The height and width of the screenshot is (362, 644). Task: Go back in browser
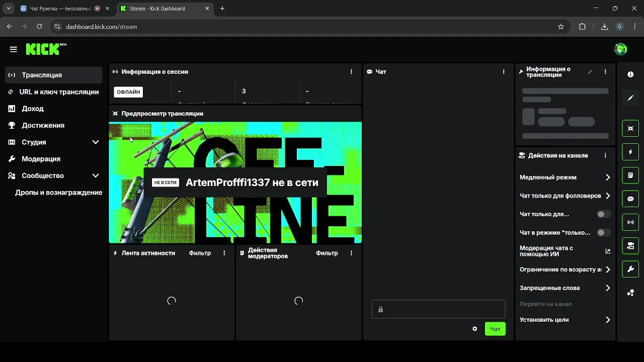(9, 27)
